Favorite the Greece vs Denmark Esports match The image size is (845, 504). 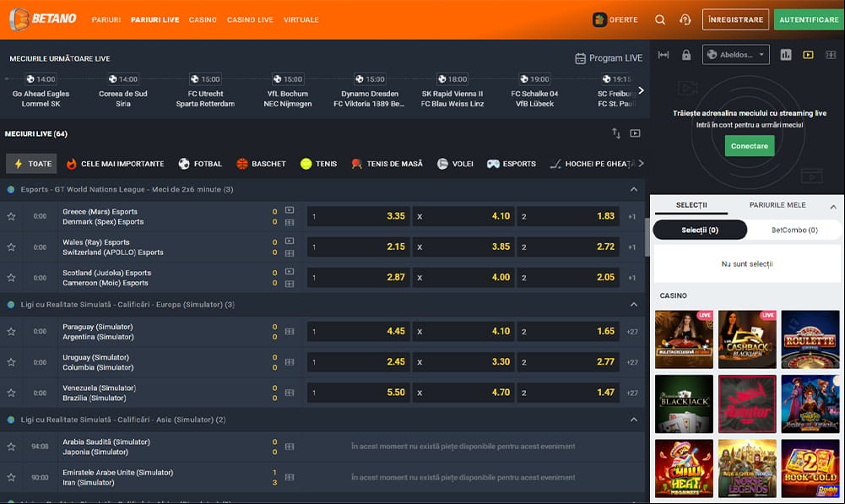[11, 216]
